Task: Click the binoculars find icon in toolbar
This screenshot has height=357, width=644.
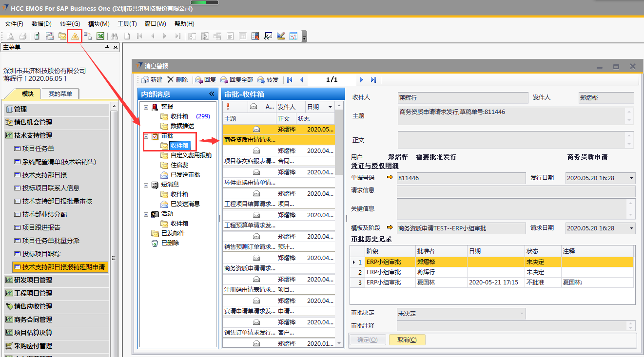Action: 115,36
